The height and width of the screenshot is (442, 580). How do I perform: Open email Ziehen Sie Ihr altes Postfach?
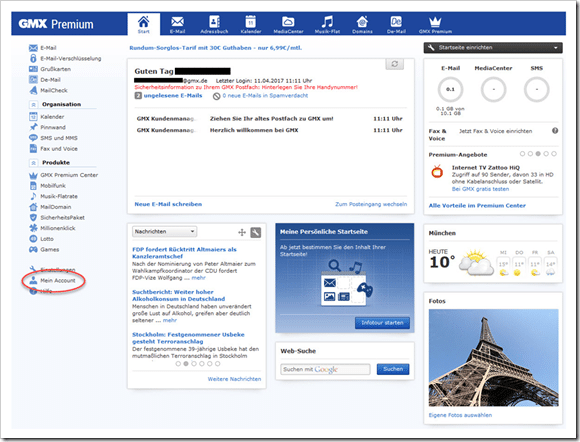(269, 119)
